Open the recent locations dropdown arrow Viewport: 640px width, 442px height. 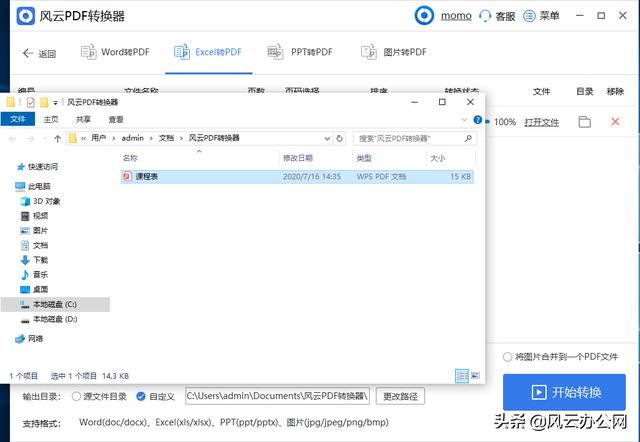[44, 139]
